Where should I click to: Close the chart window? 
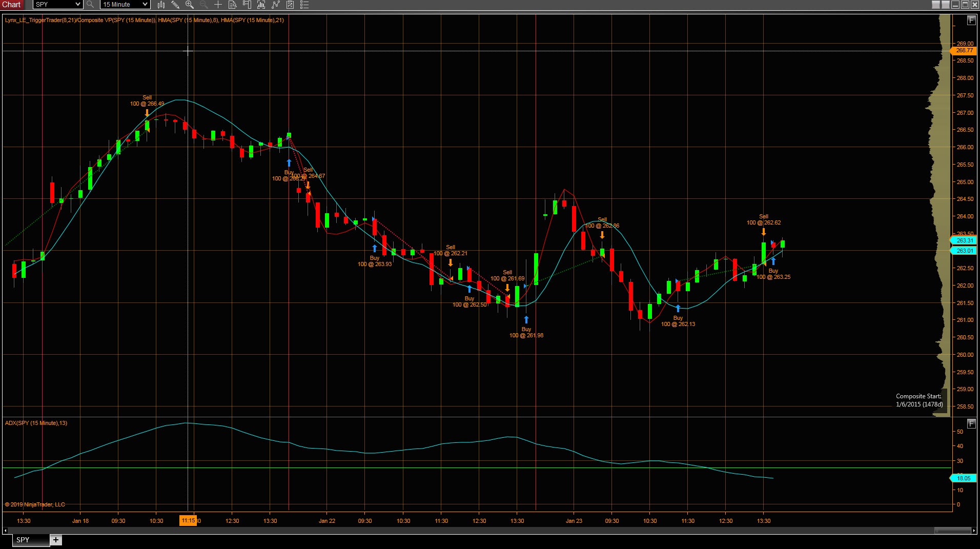[x=974, y=5]
